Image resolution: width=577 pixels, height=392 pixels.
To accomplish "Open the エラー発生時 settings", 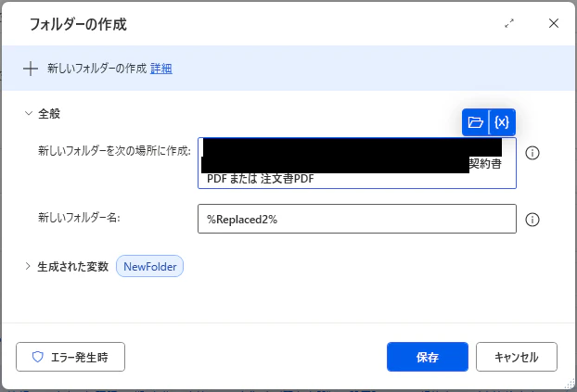I will 71,357.
